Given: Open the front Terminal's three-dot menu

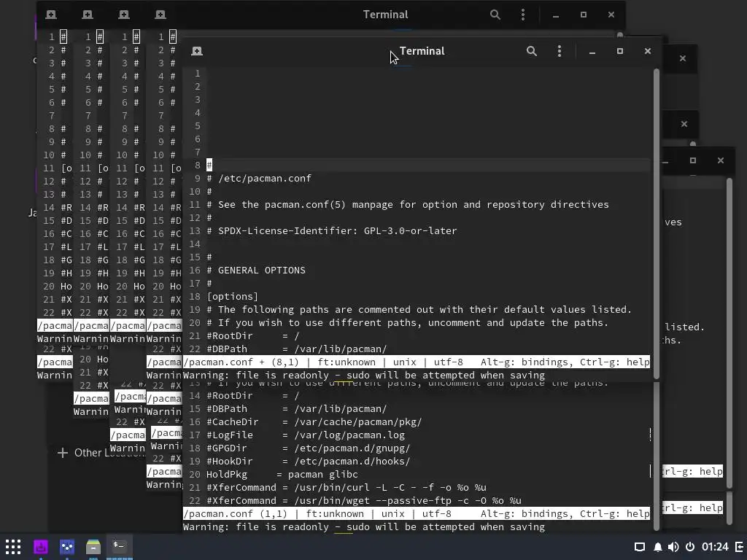Looking at the screenshot, I should 560,51.
